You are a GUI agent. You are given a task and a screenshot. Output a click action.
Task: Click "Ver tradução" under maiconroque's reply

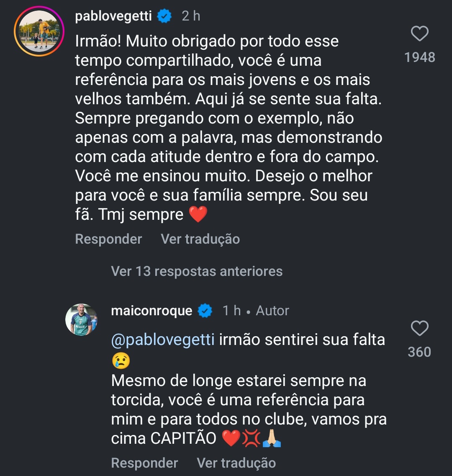coord(236,463)
